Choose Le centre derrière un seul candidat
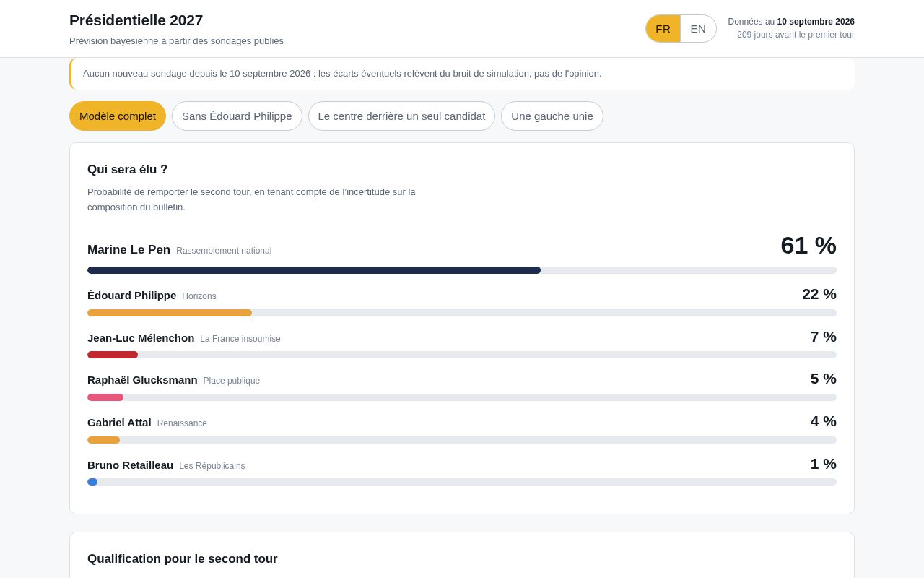The image size is (924, 578). 401,116
